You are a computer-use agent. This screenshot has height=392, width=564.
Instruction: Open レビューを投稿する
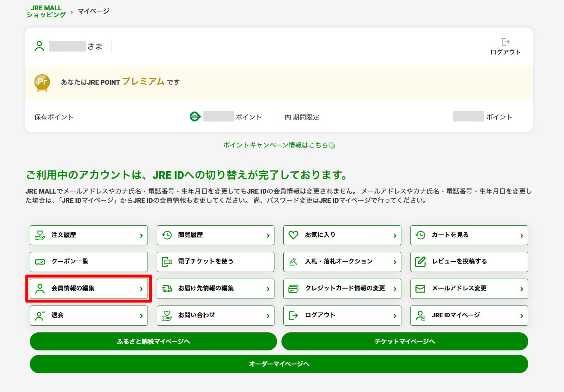point(469,262)
